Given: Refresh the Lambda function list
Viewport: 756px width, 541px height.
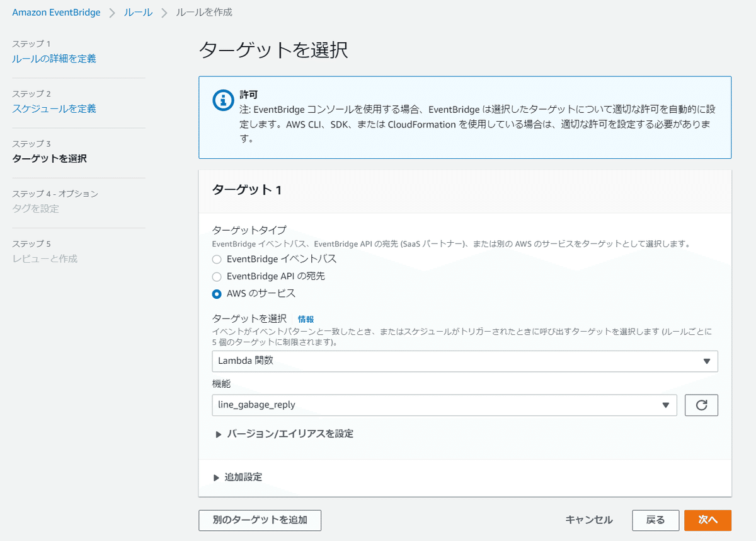Looking at the screenshot, I should 701,405.
